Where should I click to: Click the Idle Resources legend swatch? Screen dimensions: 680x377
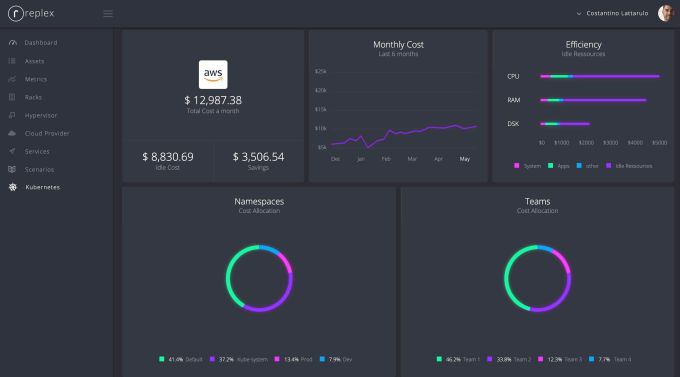pos(608,166)
